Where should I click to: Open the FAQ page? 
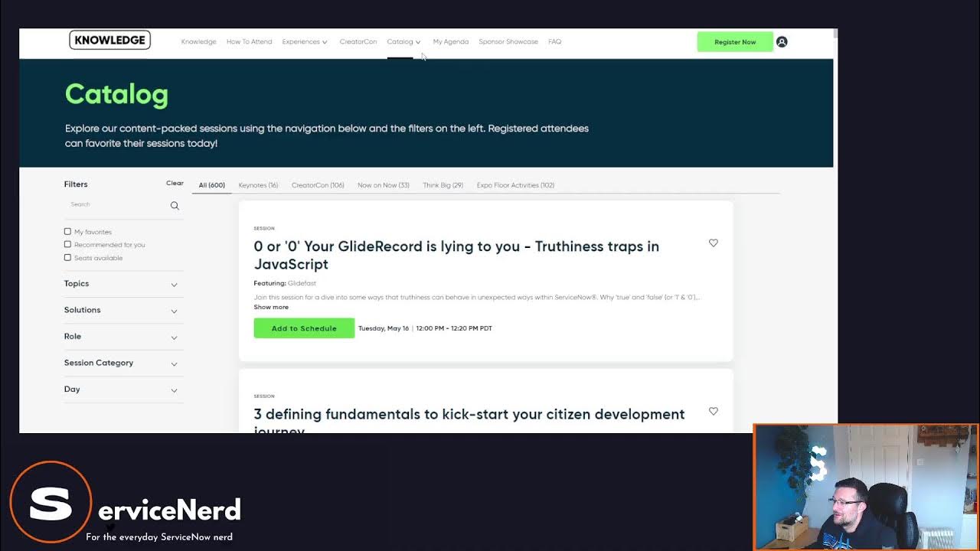pyautogui.click(x=555, y=42)
